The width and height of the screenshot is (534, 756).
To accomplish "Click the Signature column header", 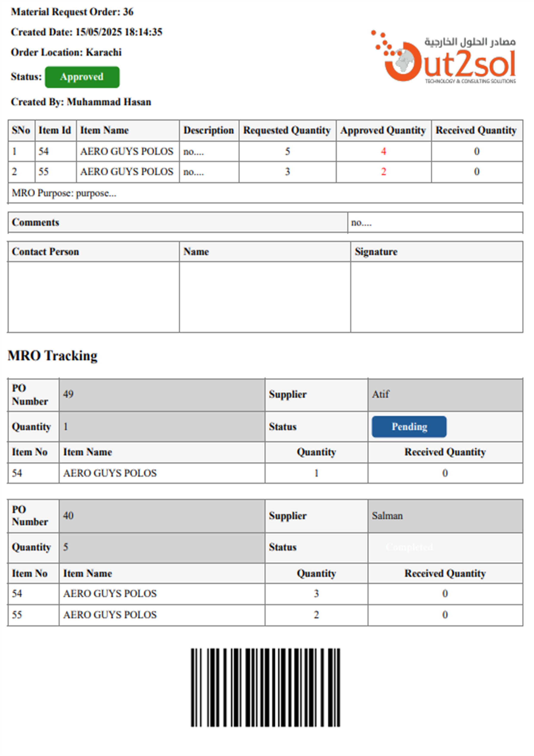I will point(437,252).
